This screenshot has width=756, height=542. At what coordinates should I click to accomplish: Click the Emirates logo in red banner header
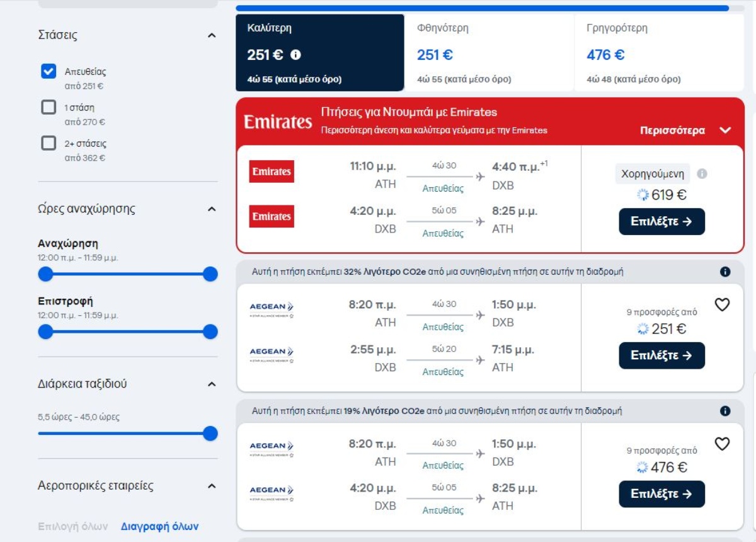[x=278, y=122]
